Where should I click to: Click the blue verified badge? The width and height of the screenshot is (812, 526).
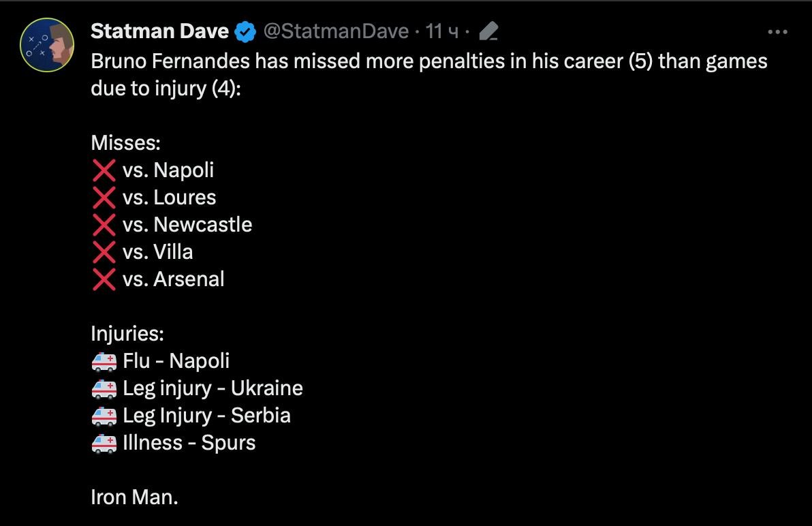[245, 31]
